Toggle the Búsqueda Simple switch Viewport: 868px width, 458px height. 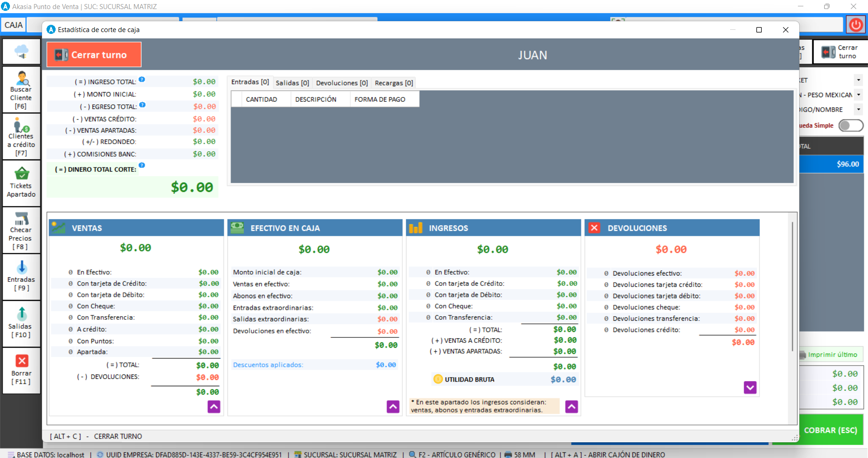tap(850, 126)
